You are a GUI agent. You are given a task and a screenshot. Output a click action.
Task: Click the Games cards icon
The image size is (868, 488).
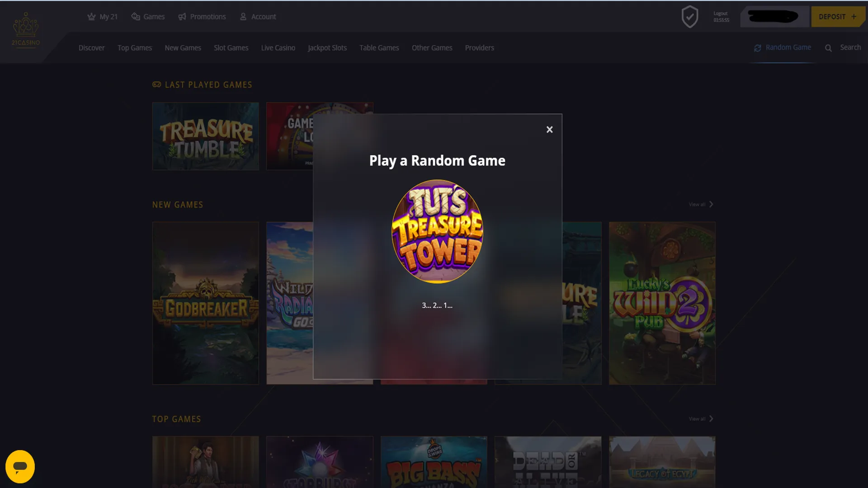point(135,16)
